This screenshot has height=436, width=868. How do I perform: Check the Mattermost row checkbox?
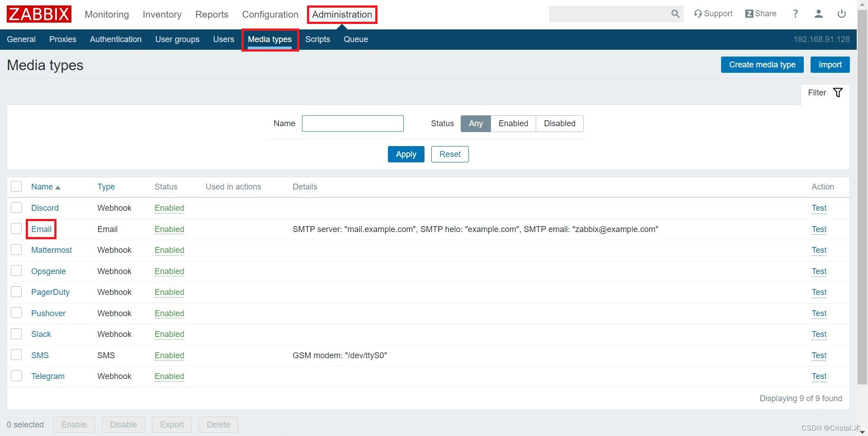point(16,250)
